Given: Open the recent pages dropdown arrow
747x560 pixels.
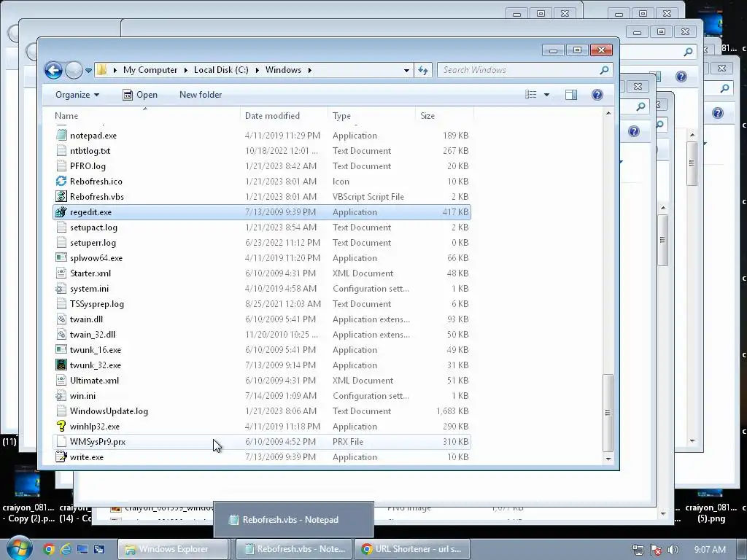Looking at the screenshot, I should [88, 71].
